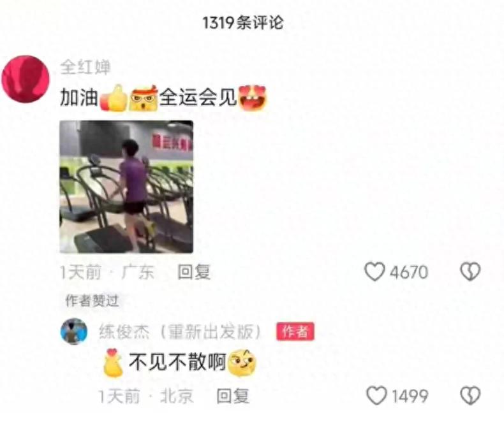The width and height of the screenshot is (504, 434).
Task: Tap the 4670 like count
Action: tap(409, 272)
